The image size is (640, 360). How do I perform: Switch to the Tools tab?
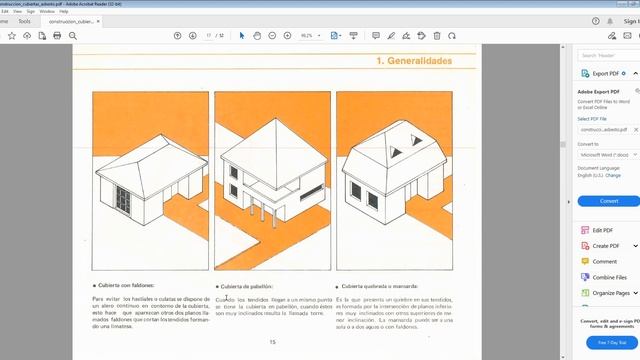pos(24,21)
